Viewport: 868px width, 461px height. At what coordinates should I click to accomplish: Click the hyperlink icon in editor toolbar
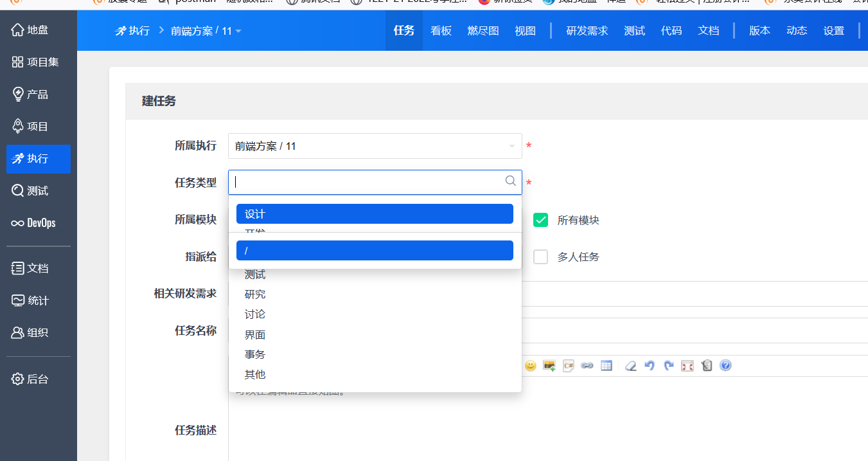(x=587, y=366)
